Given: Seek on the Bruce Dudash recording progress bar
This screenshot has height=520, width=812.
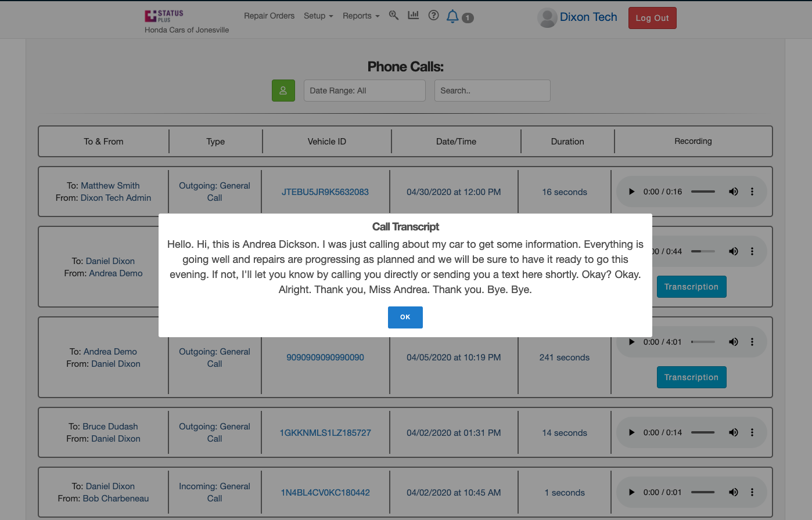Looking at the screenshot, I should click(703, 432).
